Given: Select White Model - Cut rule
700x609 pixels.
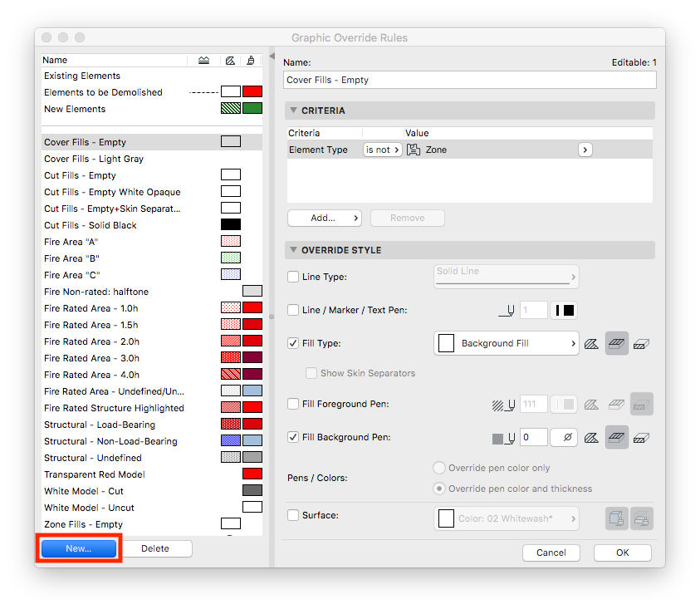Looking at the screenshot, I should tap(152, 491).
